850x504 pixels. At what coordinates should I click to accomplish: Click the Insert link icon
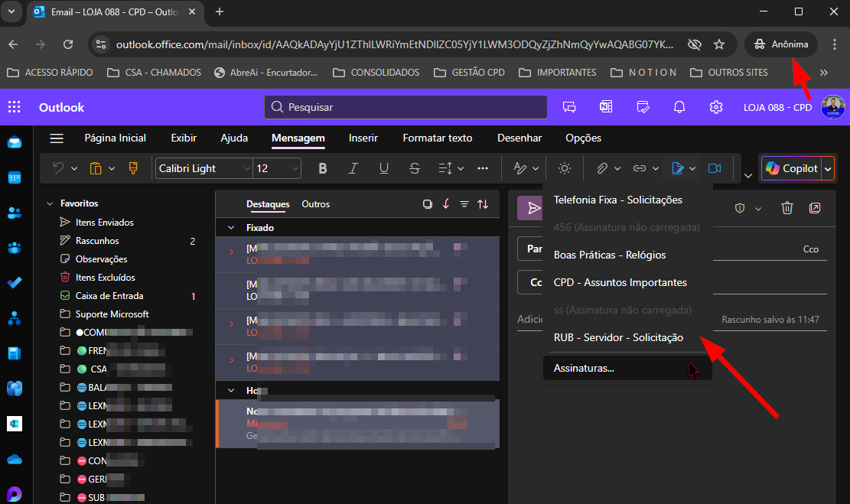(x=640, y=168)
